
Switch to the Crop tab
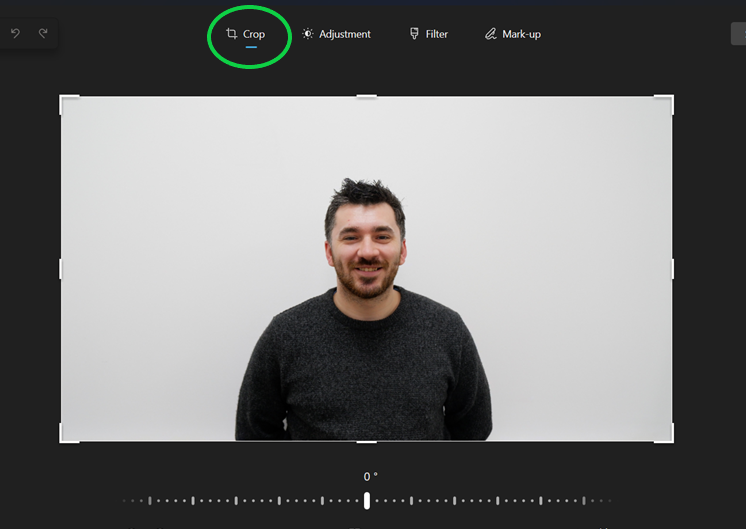point(245,34)
